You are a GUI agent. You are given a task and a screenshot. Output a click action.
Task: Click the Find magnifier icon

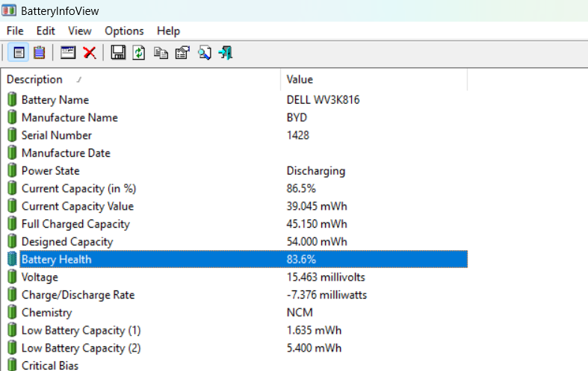click(205, 52)
